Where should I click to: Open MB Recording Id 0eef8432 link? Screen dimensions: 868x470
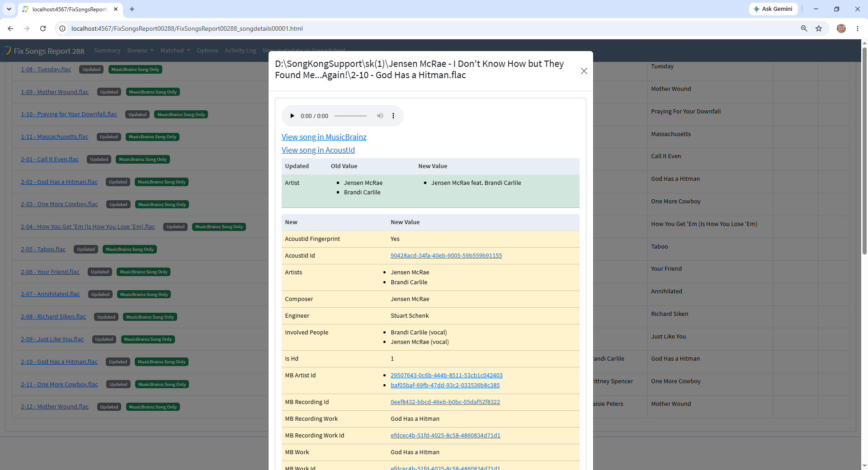pyautogui.click(x=445, y=402)
